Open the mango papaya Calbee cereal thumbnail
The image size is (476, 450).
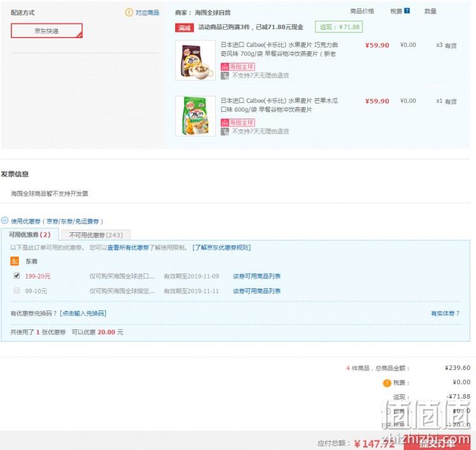[x=195, y=116]
